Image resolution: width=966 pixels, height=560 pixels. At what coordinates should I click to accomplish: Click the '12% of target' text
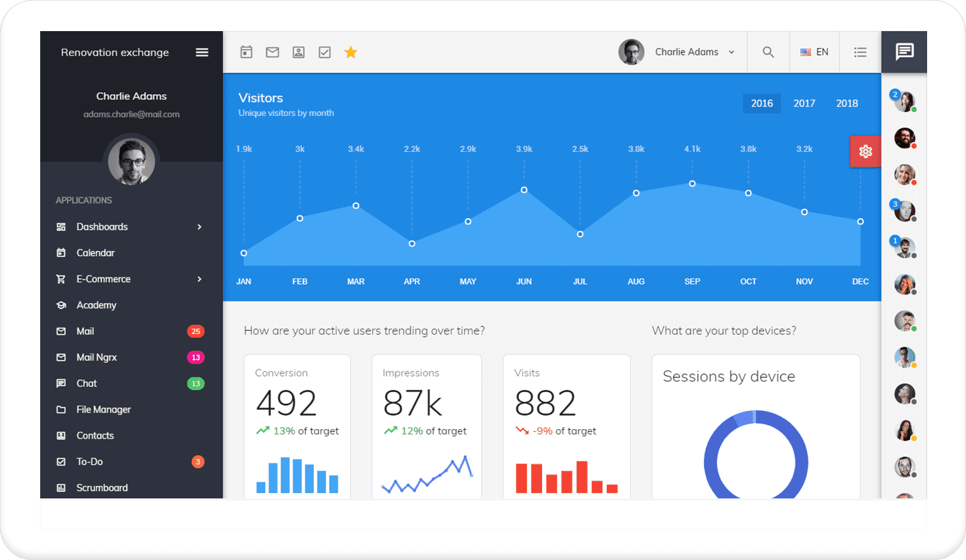pyautogui.click(x=434, y=431)
